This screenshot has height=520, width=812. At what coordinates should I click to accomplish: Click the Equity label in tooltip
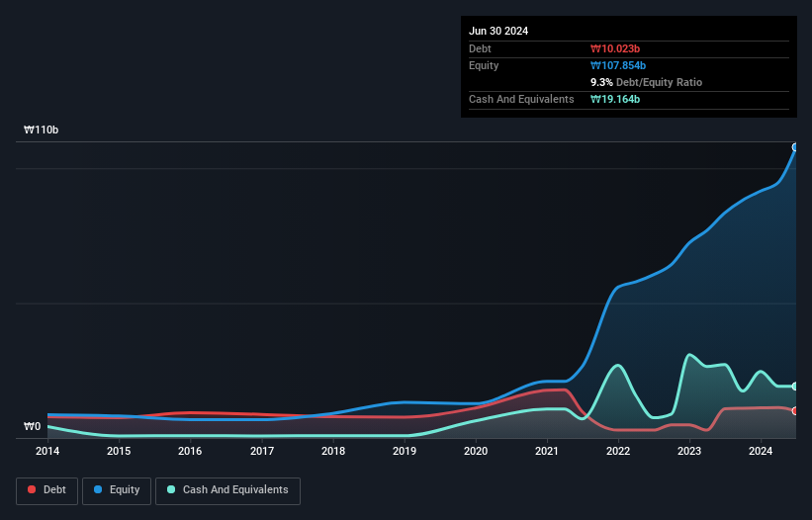[484, 65]
